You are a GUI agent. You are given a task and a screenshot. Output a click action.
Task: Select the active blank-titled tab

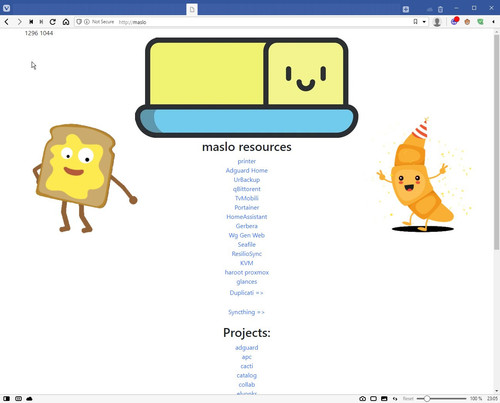[192, 9]
